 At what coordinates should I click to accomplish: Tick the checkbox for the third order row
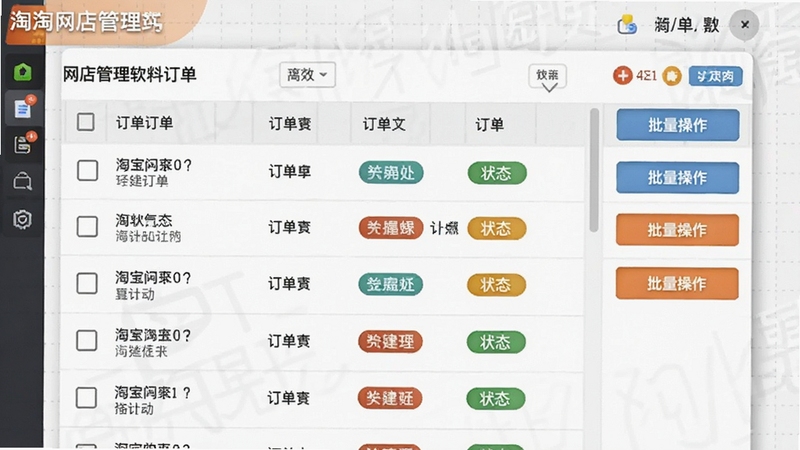tap(87, 283)
